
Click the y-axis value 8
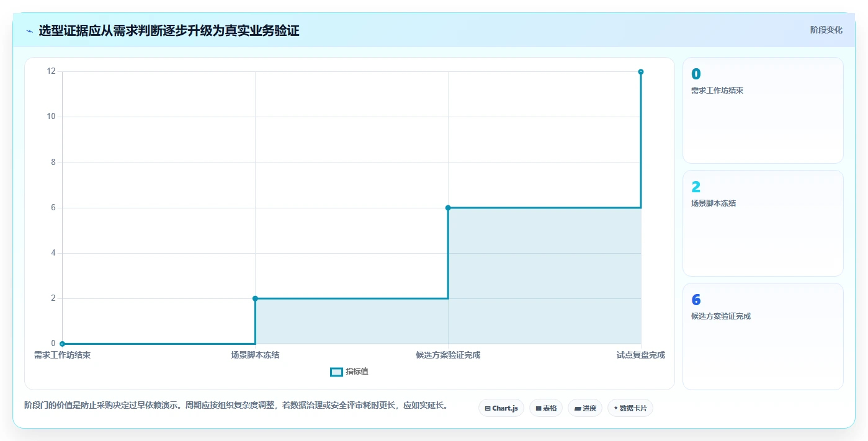pyautogui.click(x=53, y=163)
